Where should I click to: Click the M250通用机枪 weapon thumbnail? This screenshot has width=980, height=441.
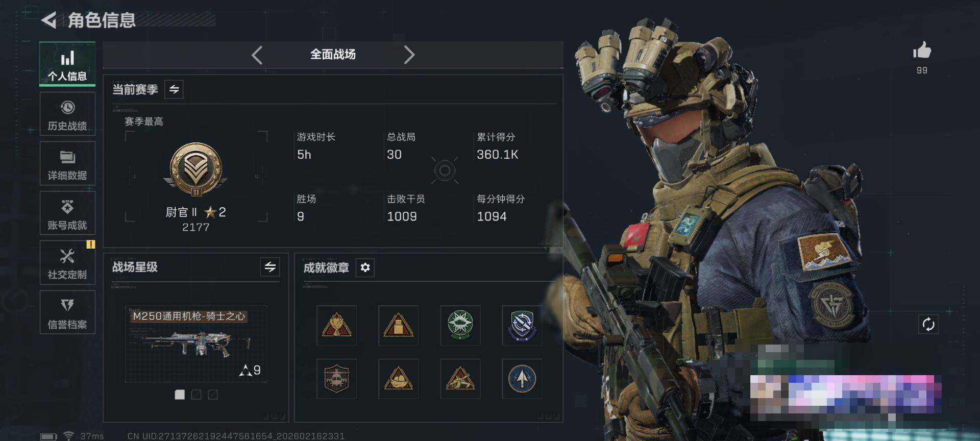coord(196,344)
